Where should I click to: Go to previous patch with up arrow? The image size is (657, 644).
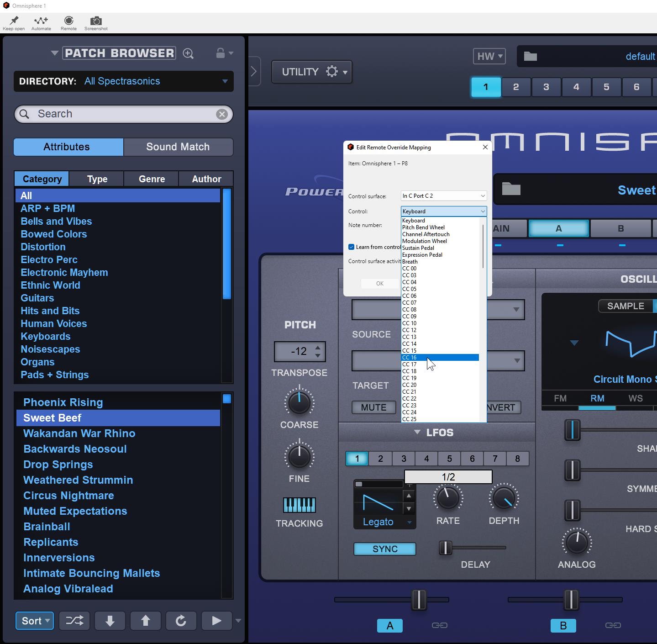click(x=145, y=621)
